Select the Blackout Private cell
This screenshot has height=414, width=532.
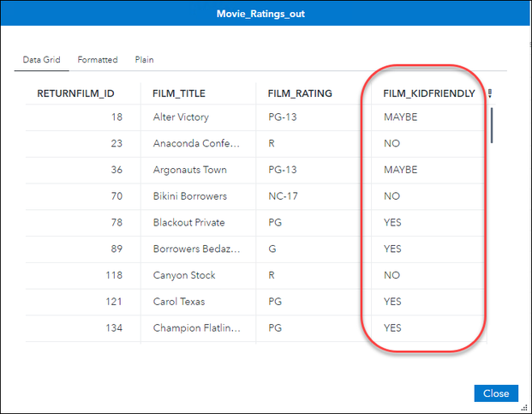coord(188,223)
